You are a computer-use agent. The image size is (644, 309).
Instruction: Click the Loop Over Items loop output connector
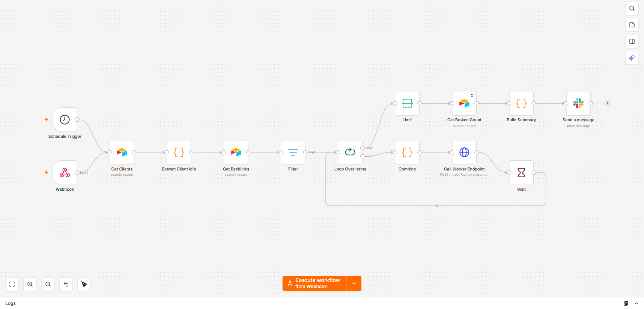362,156
